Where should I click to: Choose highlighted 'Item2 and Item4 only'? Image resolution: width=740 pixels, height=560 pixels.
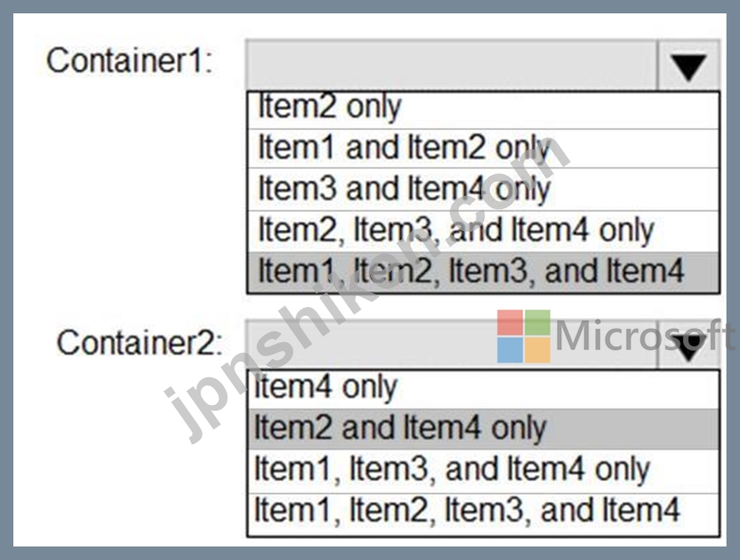click(483, 429)
